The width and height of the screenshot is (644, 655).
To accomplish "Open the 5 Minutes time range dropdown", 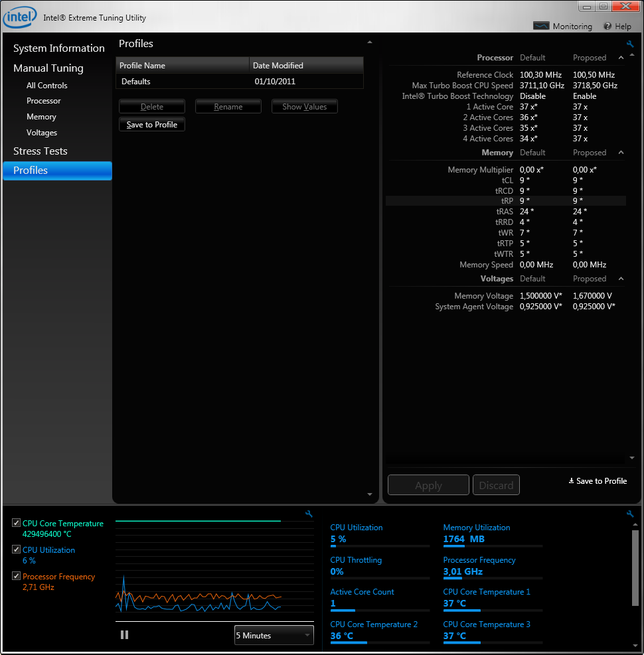I will (274, 635).
